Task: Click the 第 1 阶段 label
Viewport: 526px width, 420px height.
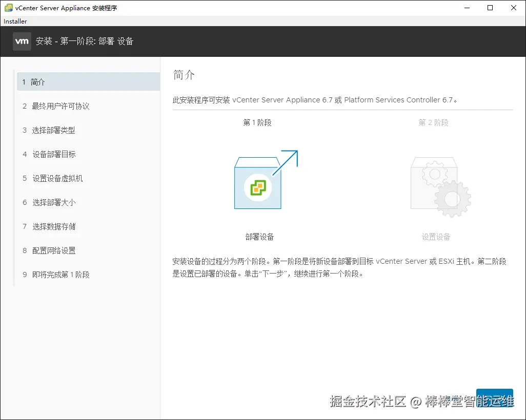Action: (257, 123)
